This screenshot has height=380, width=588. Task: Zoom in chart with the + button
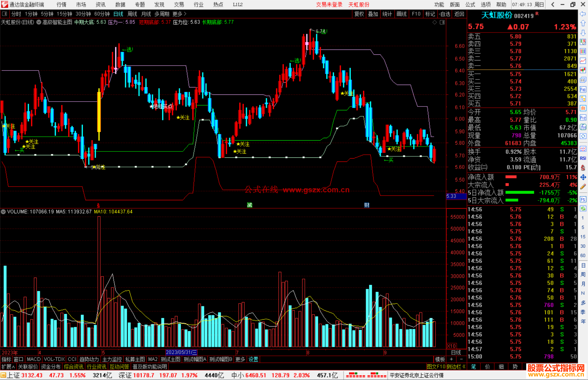tap(452, 359)
